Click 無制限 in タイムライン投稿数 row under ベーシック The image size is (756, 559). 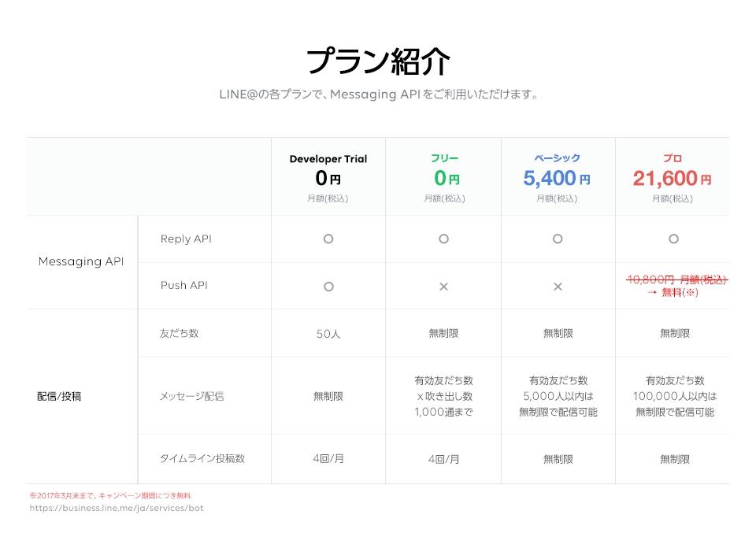(x=558, y=459)
